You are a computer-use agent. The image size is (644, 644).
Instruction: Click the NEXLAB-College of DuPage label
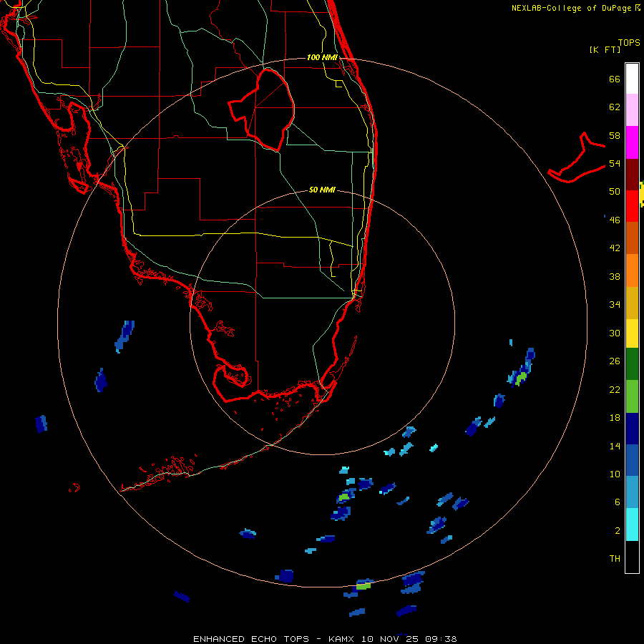pos(571,8)
